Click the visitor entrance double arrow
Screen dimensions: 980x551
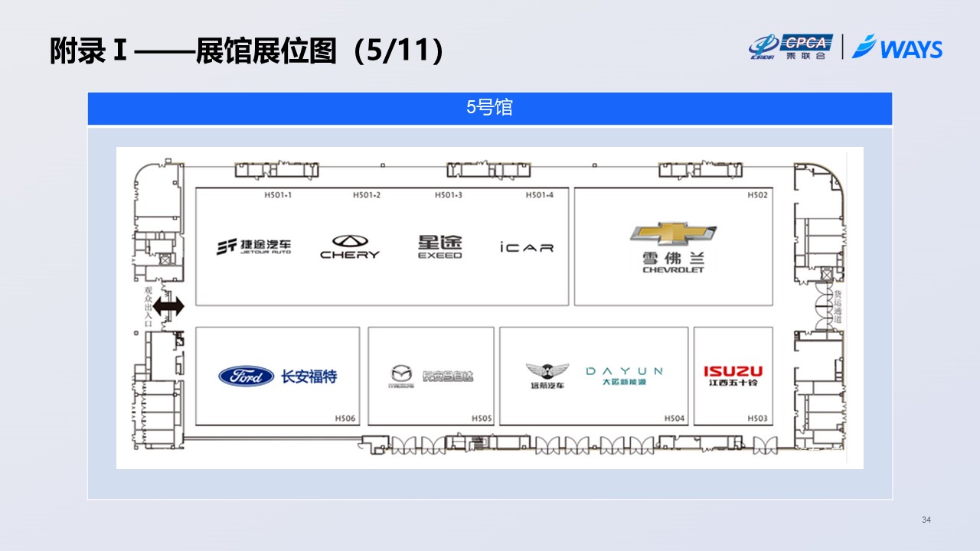(x=168, y=308)
